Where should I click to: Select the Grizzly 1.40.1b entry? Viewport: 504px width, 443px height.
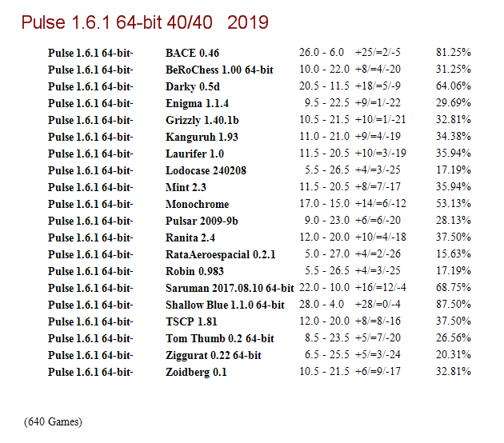pos(202,120)
